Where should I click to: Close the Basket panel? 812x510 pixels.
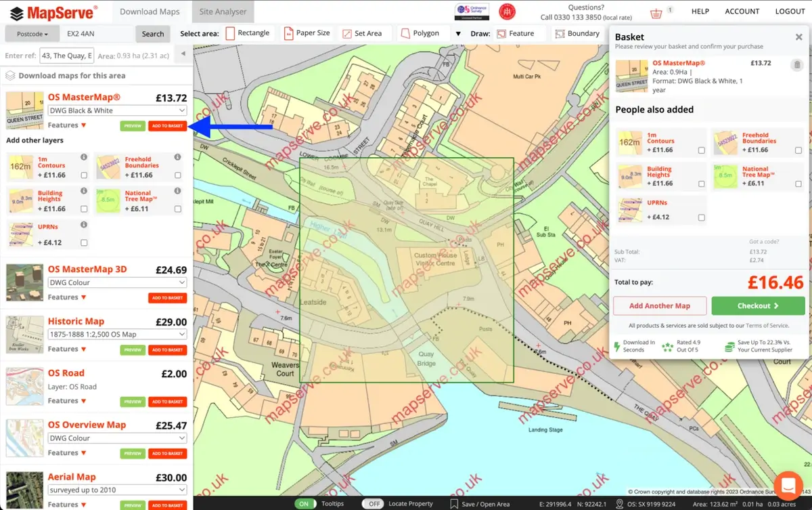pyautogui.click(x=798, y=37)
